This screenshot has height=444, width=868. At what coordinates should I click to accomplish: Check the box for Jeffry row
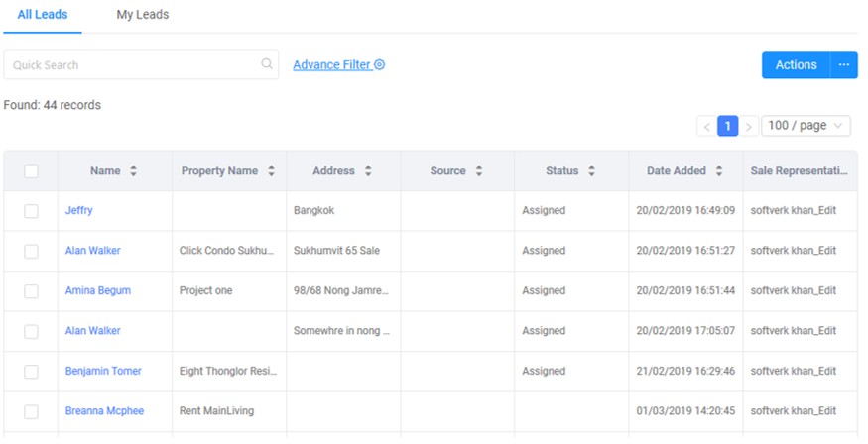(x=31, y=211)
